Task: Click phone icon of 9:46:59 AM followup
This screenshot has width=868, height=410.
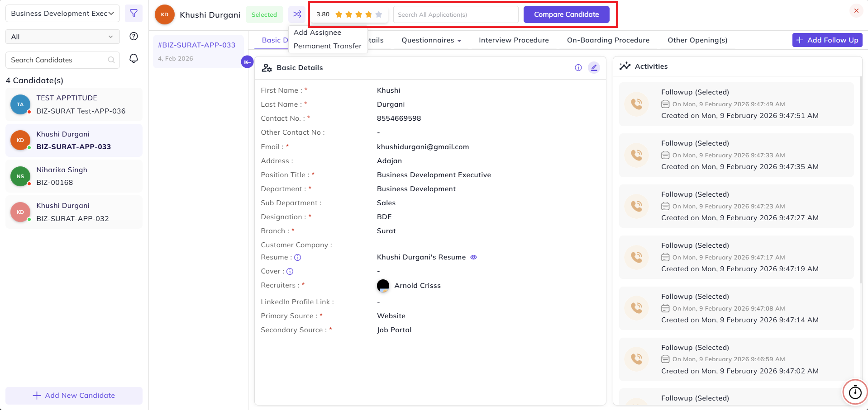Action: (x=637, y=359)
